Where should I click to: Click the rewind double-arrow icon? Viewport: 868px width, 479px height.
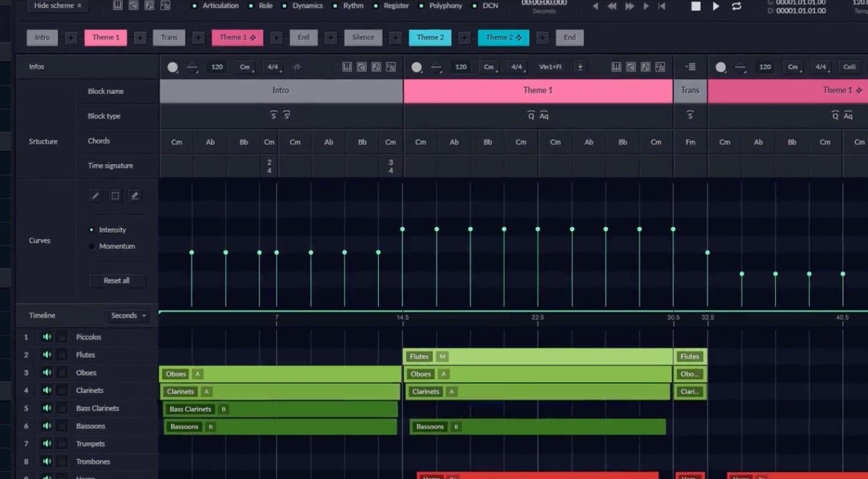pyautogui.click(x=612, y=6)
